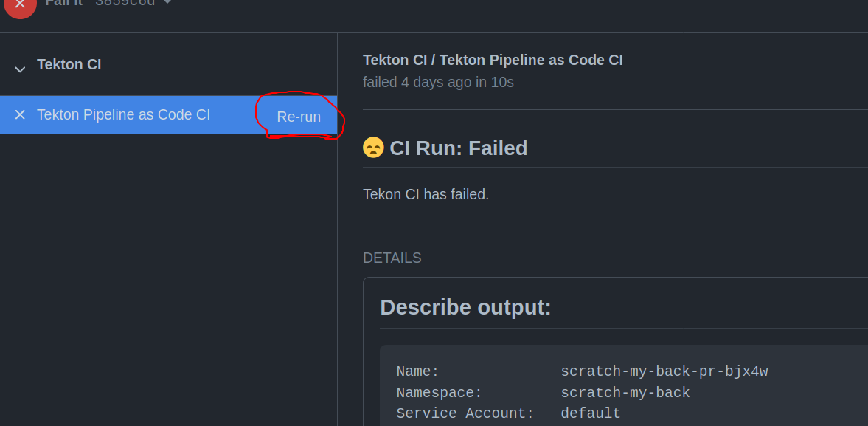Click the pipeline name scratch-my-back-pr-bjx4w

(x=664, y=371)
